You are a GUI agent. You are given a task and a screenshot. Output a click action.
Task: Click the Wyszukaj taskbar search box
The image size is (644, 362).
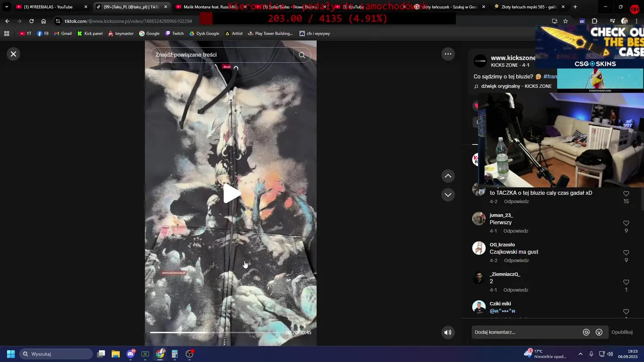click(56, 354)
